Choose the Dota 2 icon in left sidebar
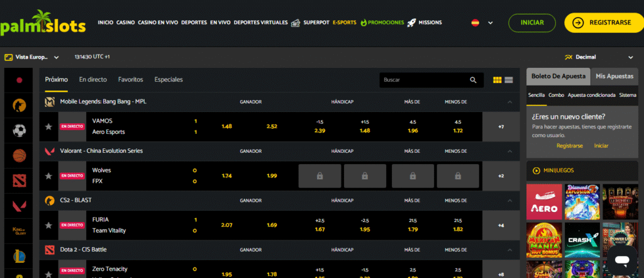Screen dimensions: 644x278 click(19, 181)
